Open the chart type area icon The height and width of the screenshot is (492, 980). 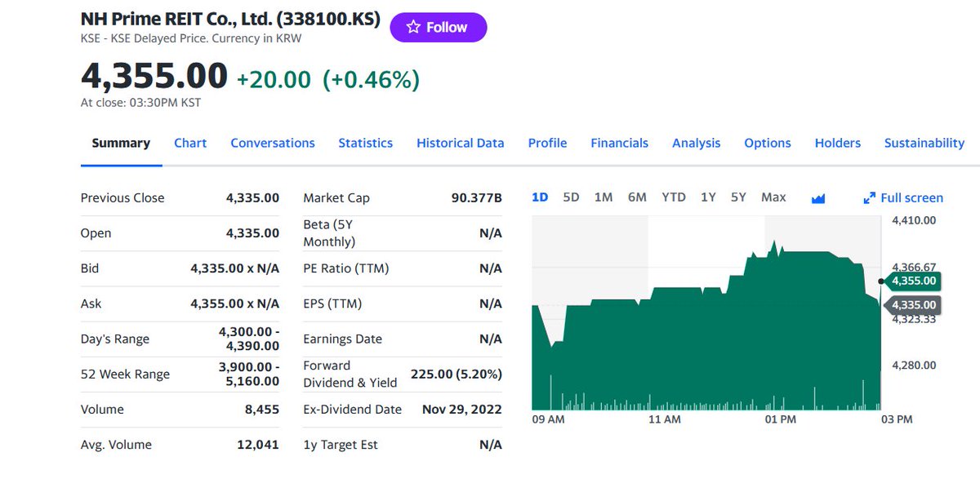tap(818, 198)
